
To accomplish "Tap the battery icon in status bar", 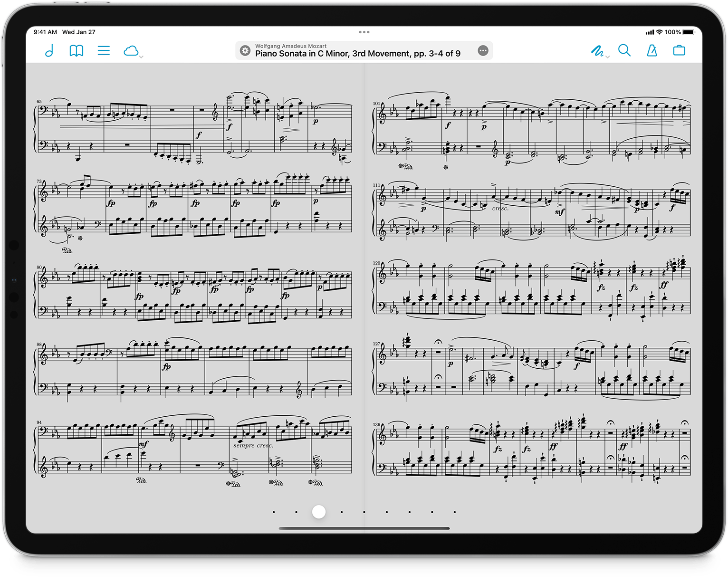I will 689,32.
